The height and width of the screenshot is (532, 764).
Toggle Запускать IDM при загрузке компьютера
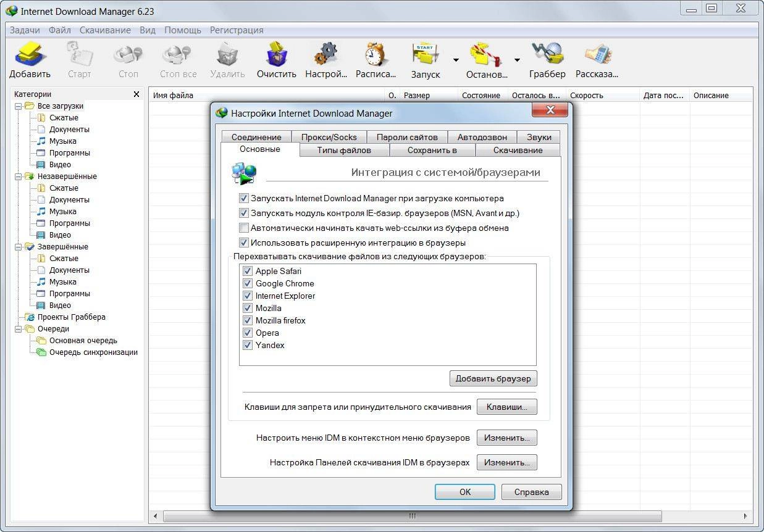click(x=243, y=199)
